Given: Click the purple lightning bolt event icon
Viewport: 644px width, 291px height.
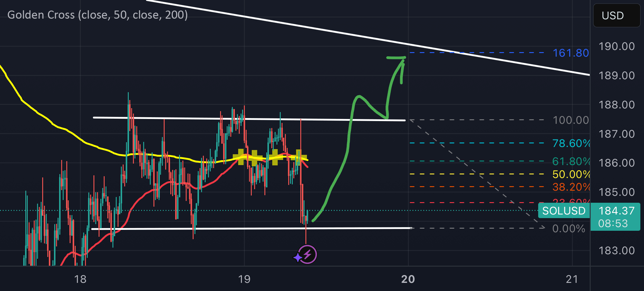Looking at the screenshot, I should (x=307, y=255).
